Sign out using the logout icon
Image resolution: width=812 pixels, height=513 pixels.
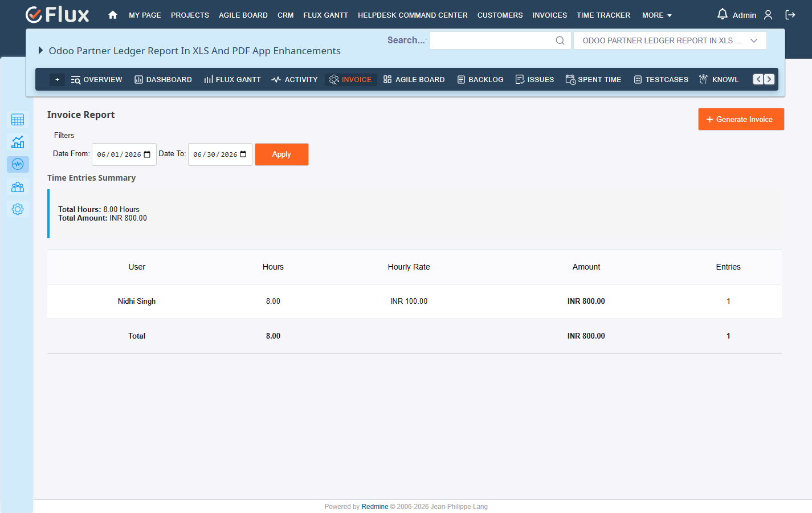pyautogui.click(x=790, y=15)
